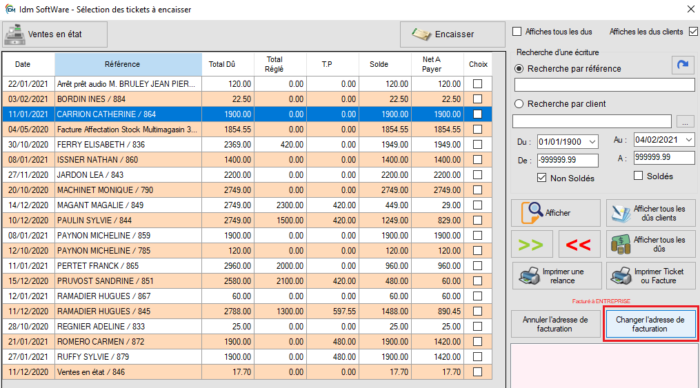The height and width of the screenshot is (388, 700).
Task: Click the Encaisser button
Action: point(452,34)
